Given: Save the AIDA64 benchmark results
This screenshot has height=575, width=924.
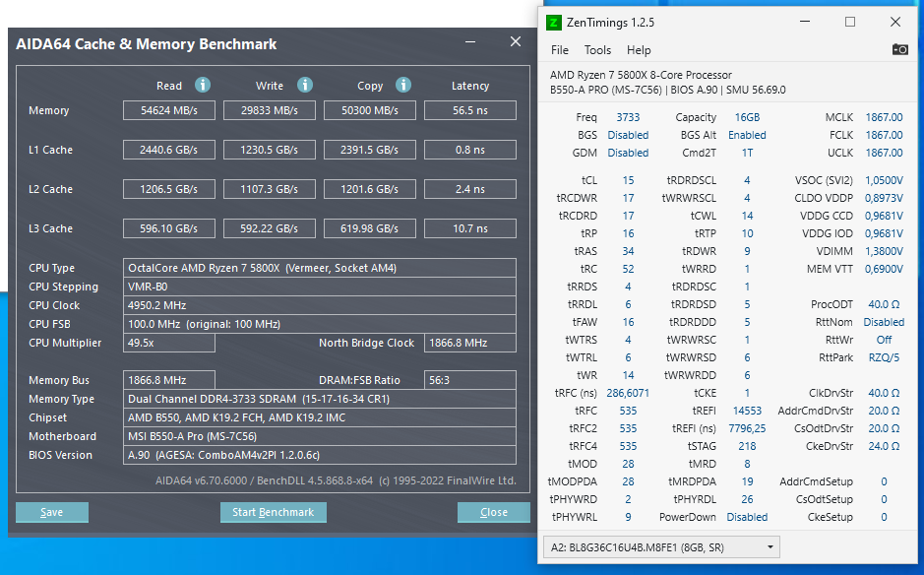Looking at the screenshot, I should [x=52, y=512].
